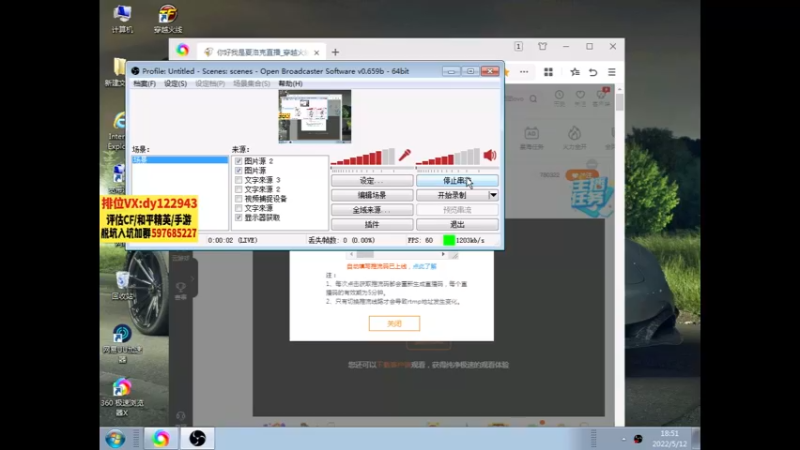This screenshot has height=450, width=800.
Task: Open the Windows Start orb
Action: tap(115, 439)
